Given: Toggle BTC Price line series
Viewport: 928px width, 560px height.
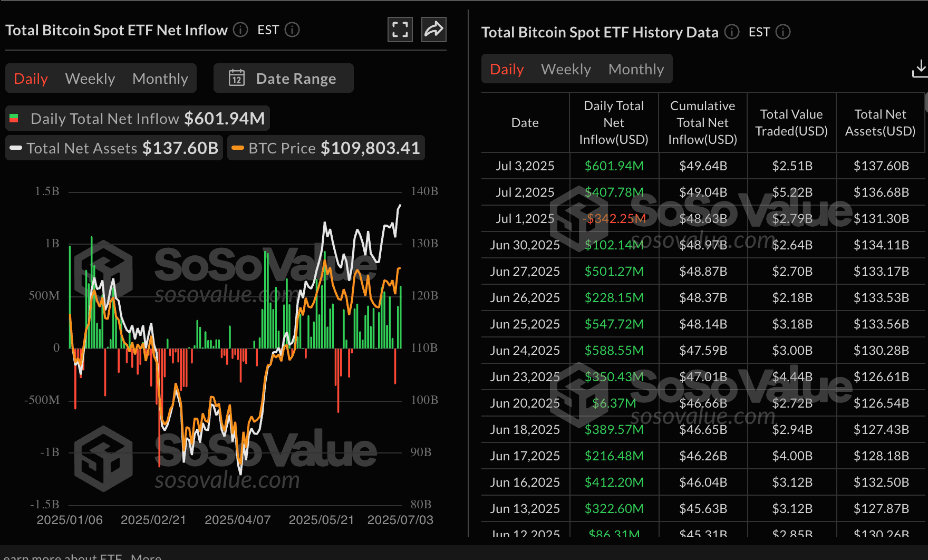Looking at the screenshot, I should [326, 148].
